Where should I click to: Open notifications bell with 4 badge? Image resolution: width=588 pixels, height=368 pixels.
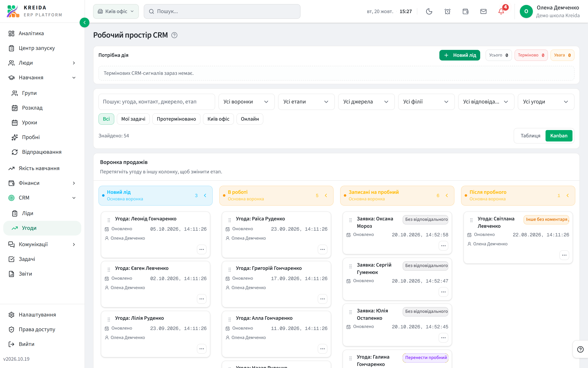501,11
